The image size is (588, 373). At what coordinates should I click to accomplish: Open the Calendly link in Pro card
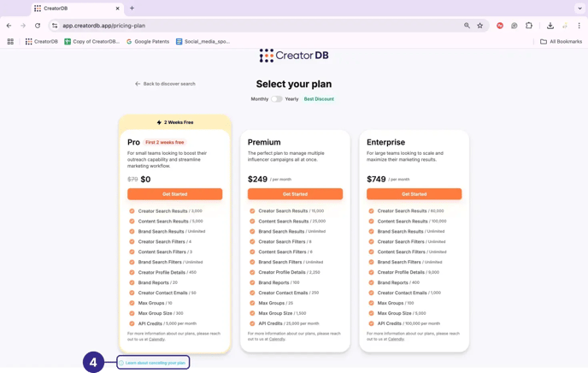(x=156, y=340)
